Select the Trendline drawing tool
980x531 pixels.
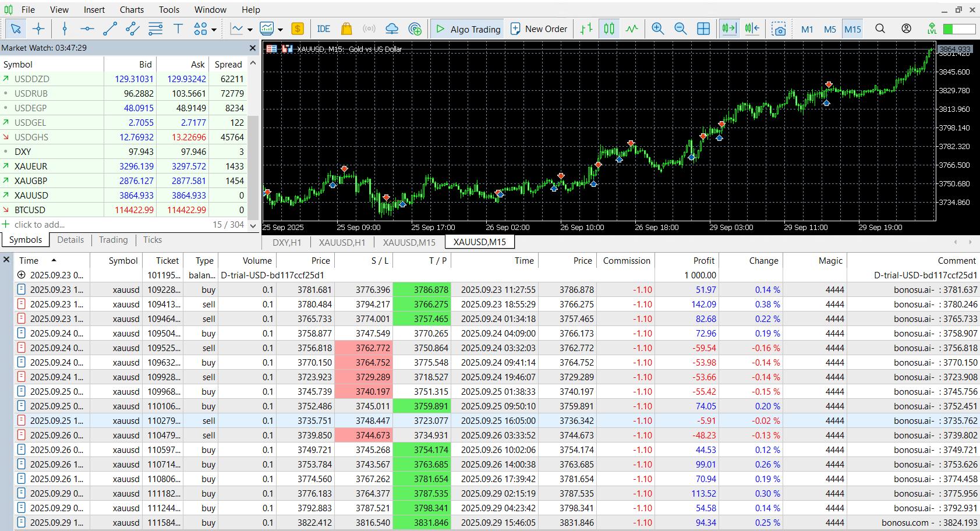(110, 28)
